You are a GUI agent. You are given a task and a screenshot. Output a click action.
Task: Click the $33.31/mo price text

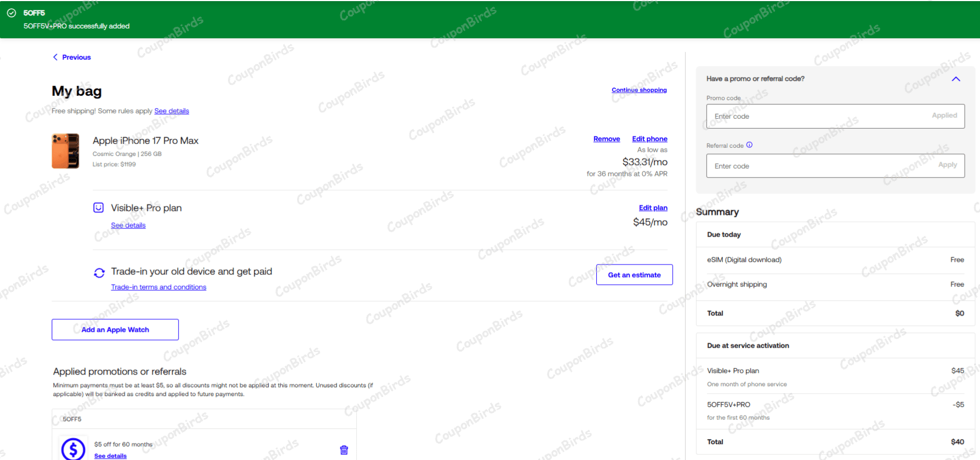coord(645,162)
